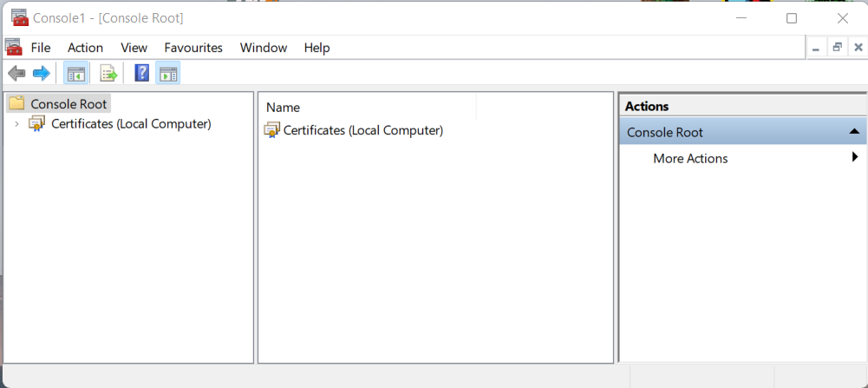Viewport: 868px width, 388px height.
Task: Maximize the Console1 main window
Action: (x=792, y=18)
